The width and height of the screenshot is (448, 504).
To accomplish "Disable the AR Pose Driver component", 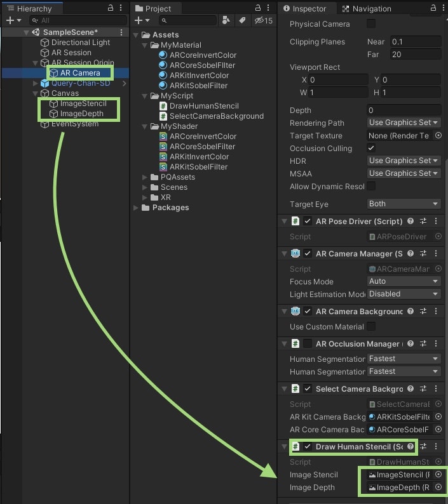I will pyautogui.click(x=308, y=221).
